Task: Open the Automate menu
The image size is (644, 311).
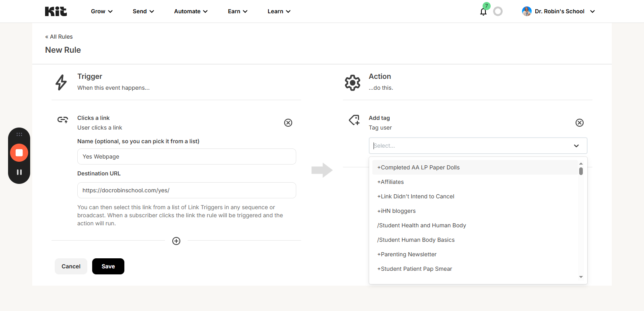Action: pyautogui.click(x=191, y=11)
